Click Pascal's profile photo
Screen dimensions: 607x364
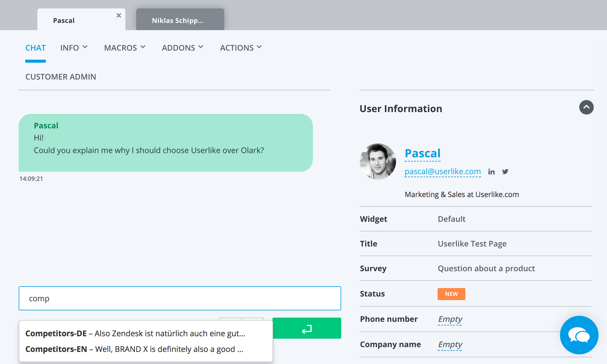click(378, 162)
